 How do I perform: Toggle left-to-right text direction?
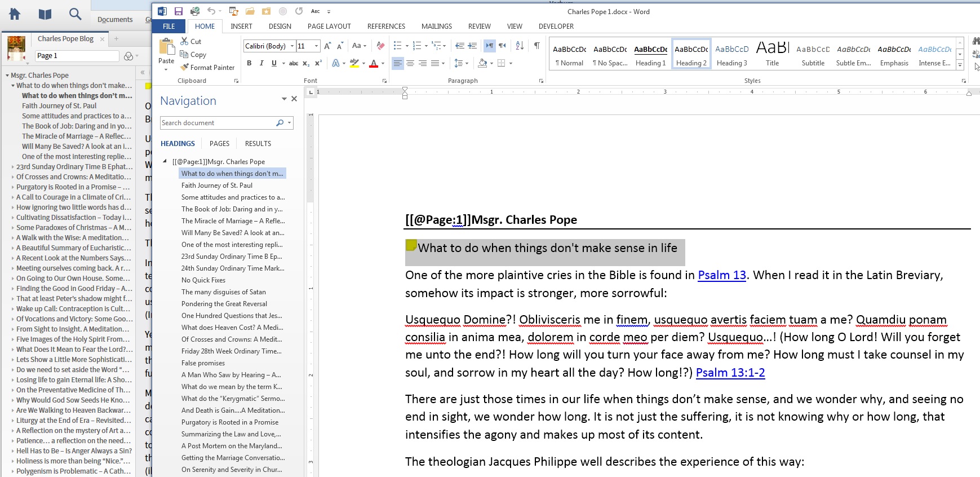(490, 46)
